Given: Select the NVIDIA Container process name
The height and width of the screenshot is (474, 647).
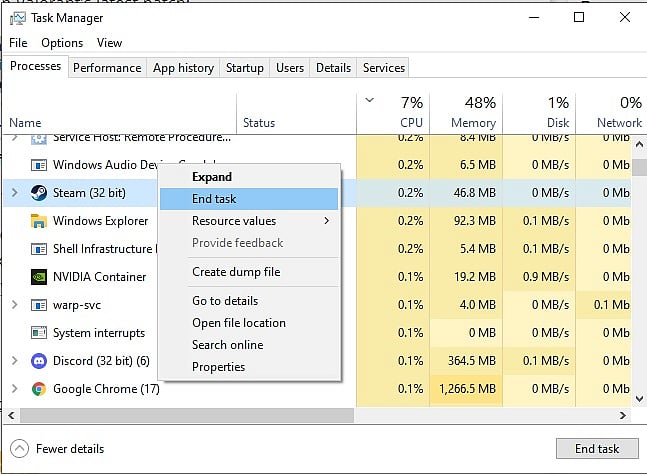Looking at the screenshot, I should click(99, 277).
